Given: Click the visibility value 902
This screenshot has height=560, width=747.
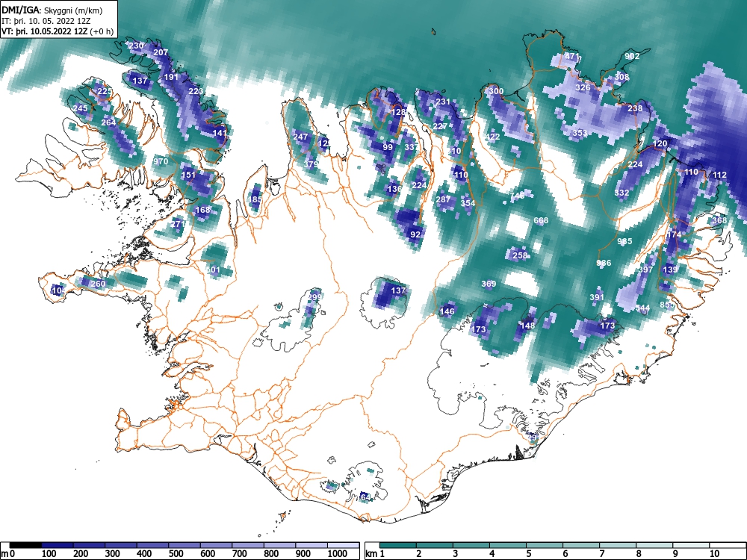Looking at the screenshot, I should (x=632, y=56).
